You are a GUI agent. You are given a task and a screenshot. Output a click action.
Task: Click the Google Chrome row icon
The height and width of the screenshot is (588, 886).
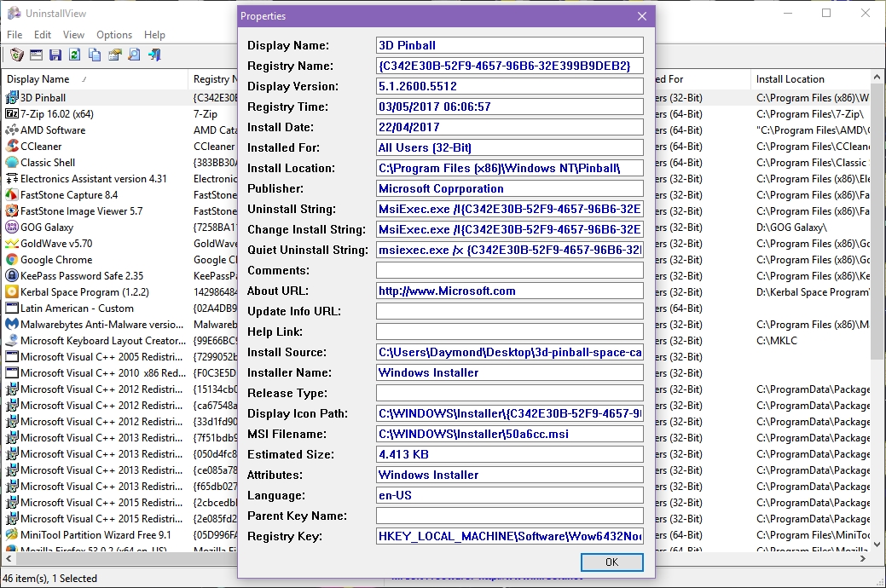coord(12,260)
